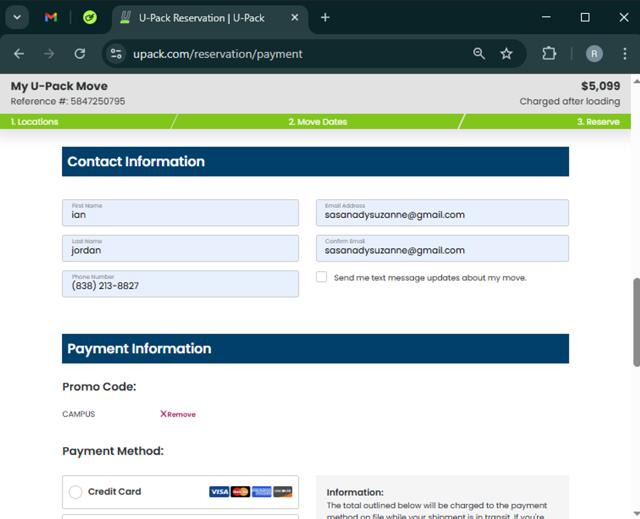640x519 pixels.
Task: Click the Contact Information heading
Action: coord(136,162)
